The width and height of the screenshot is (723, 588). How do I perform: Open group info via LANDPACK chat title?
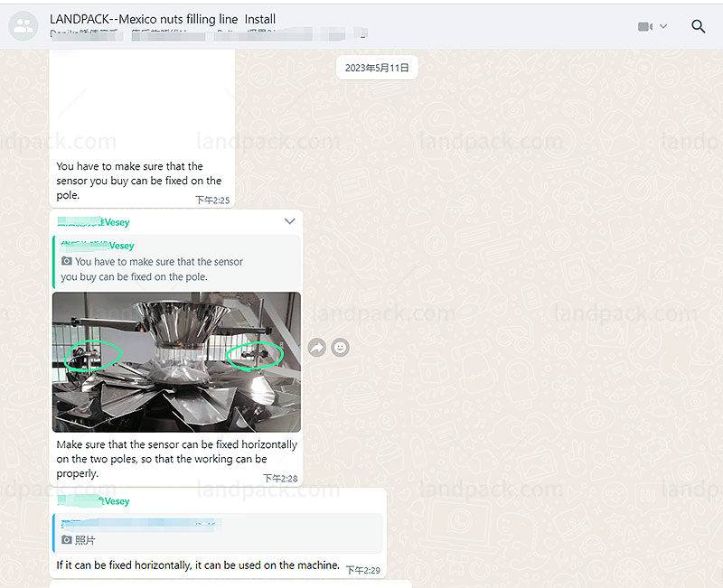point(163,19)
